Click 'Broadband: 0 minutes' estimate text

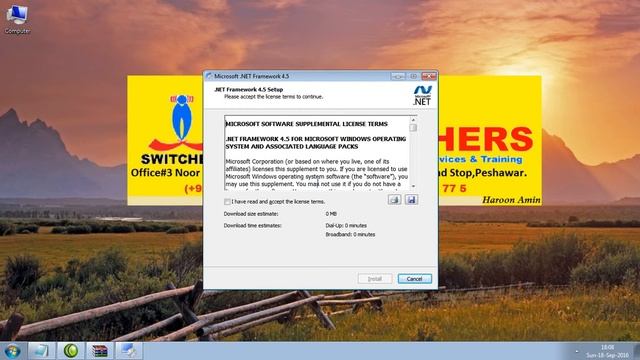pyautogui.click(x=350, y=234)
